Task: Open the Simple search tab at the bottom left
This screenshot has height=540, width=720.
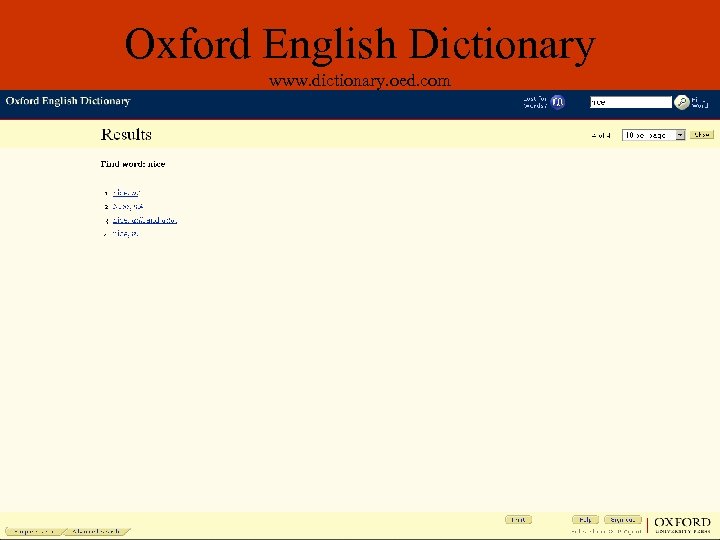Action: 34,531
